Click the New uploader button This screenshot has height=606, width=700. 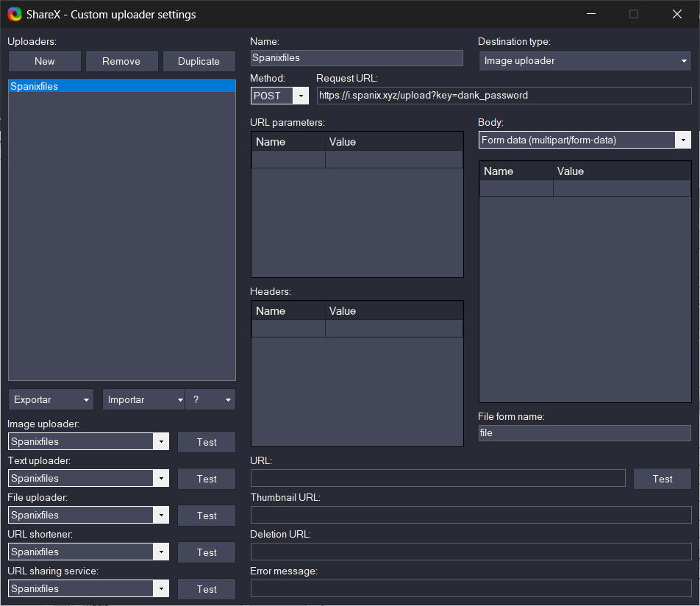(x=45, y=61)
